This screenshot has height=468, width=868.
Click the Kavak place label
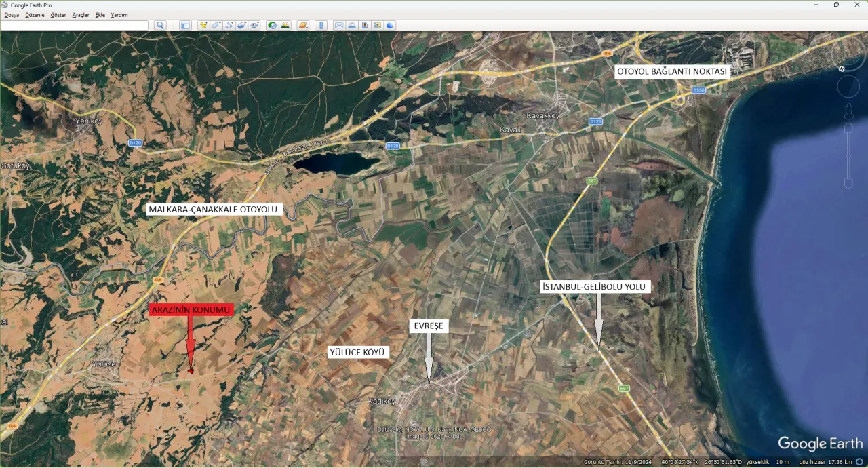click(510, 129)
